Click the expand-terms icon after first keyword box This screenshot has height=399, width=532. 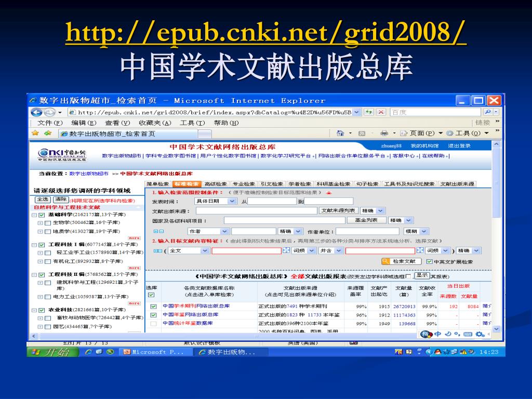pyautogui.click(x=286, y=250)
